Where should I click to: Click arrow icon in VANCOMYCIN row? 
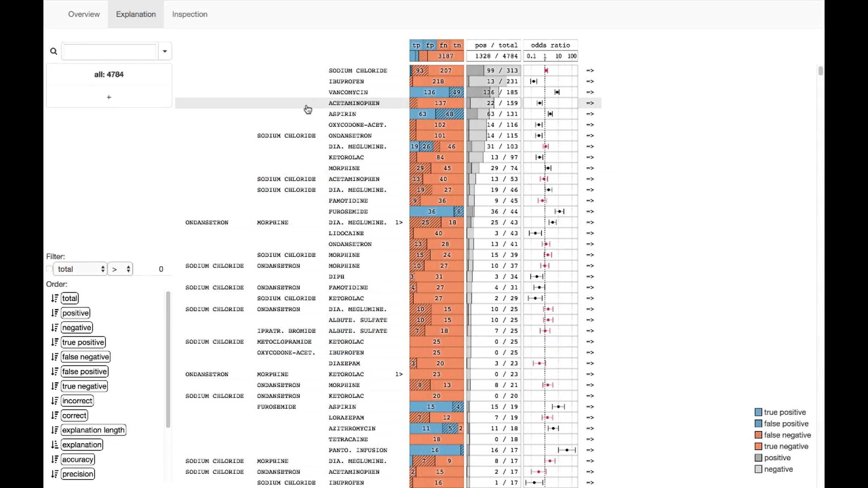[x=590, y=92]
